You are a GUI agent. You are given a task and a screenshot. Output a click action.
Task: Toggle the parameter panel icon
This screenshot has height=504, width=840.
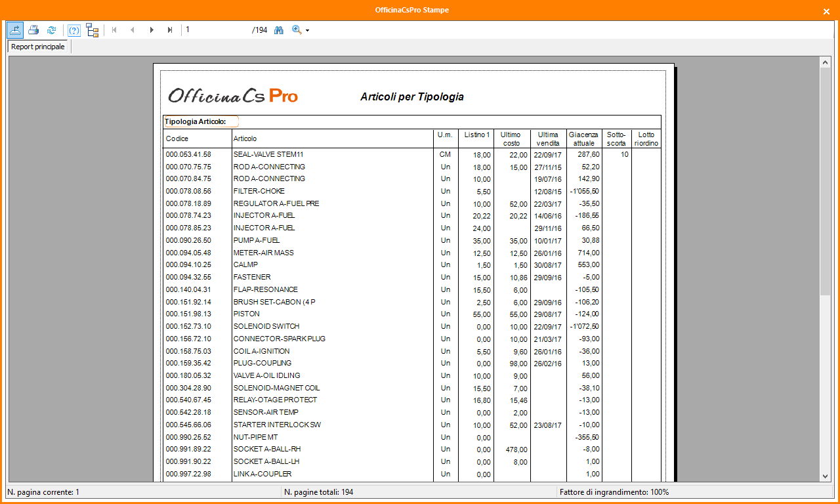(74, 30)
